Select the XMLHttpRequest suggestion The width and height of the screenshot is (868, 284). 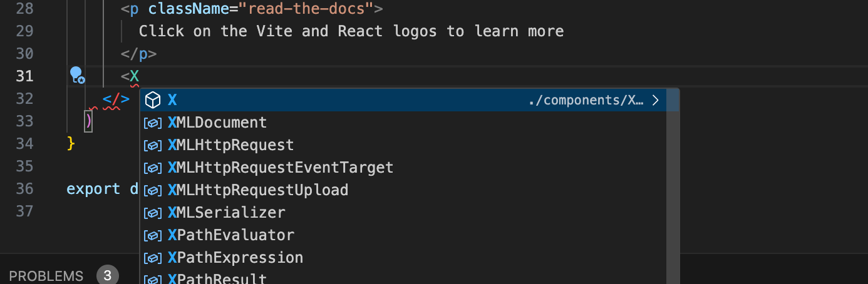point(230,145)
